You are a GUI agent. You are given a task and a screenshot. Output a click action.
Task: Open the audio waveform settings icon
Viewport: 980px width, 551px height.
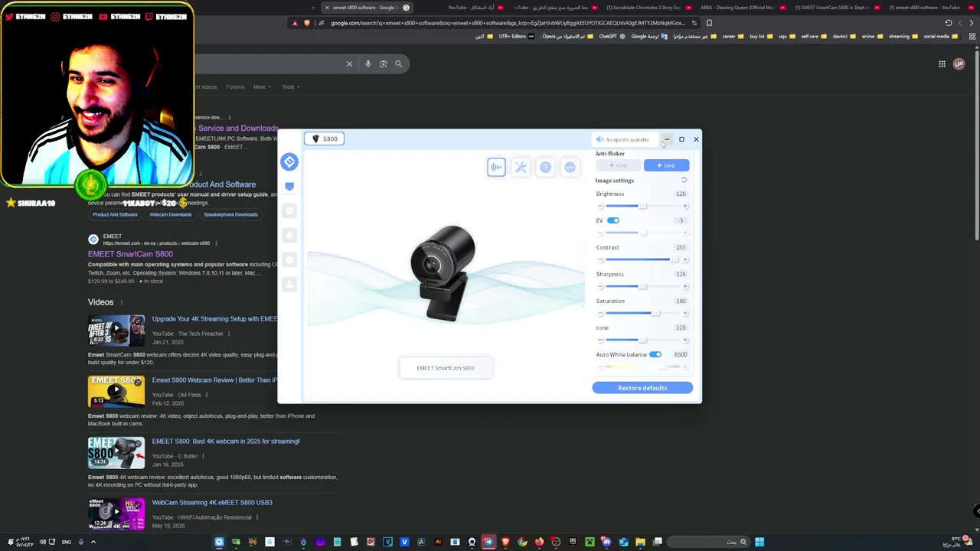click(496, 167)
